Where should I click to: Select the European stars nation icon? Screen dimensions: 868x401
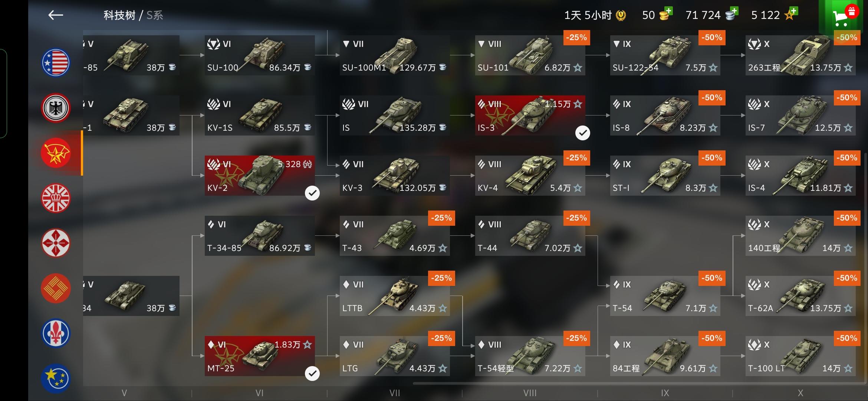click(56, 378)
